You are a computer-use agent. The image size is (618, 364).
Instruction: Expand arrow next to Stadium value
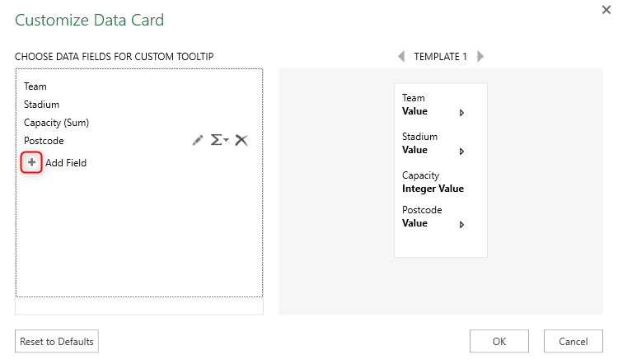(461, 151)
